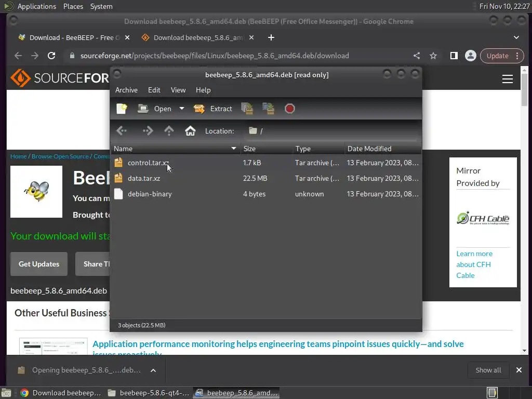Open Chrome tab search chevron
Viewport: 532px width, 399px height.
click(516, 37)
